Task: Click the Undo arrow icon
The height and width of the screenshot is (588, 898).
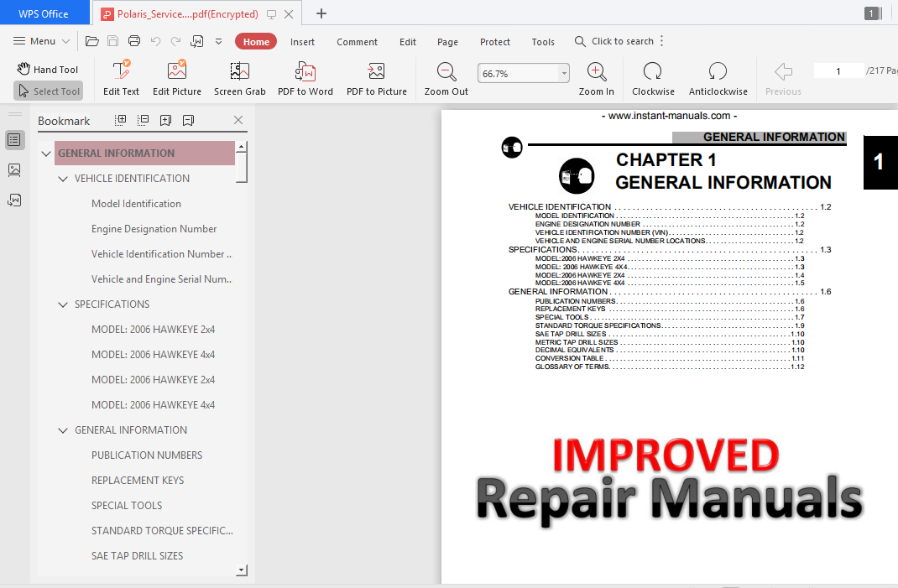Action: click(x=155, y=41)
